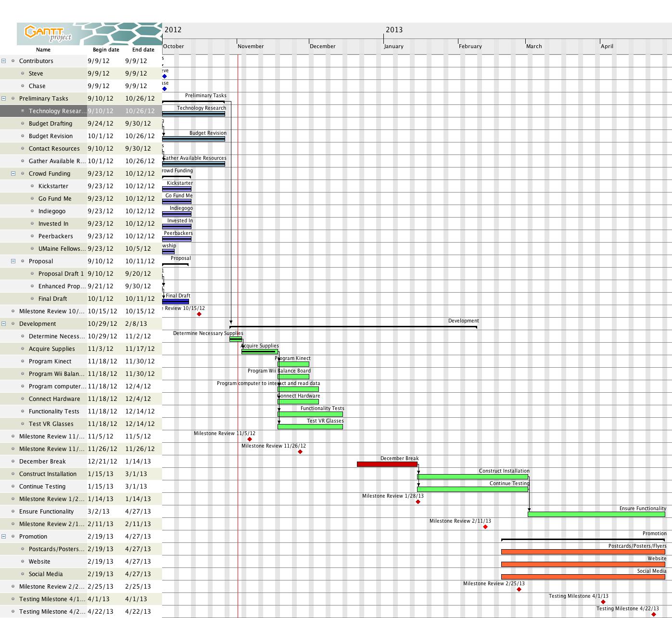Click the Milestone Review 2/25/13 diamond

click(x=519, y=588)
